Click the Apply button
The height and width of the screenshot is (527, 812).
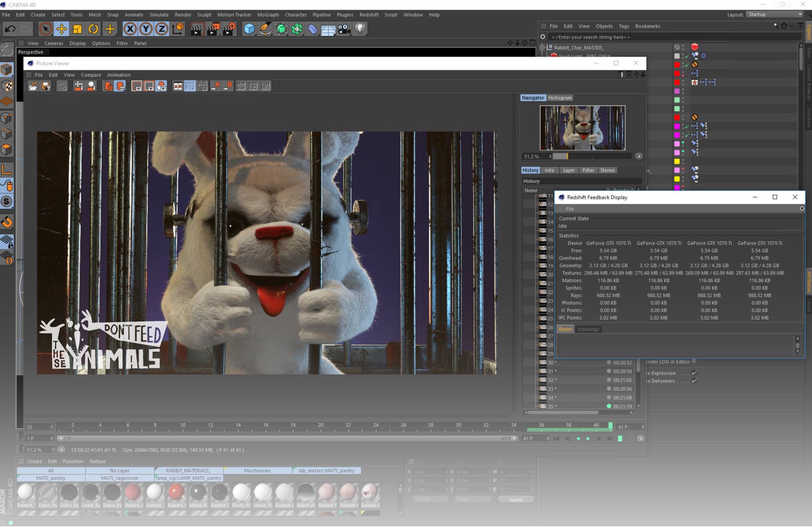pyautogui.click(x=516, y=499)
